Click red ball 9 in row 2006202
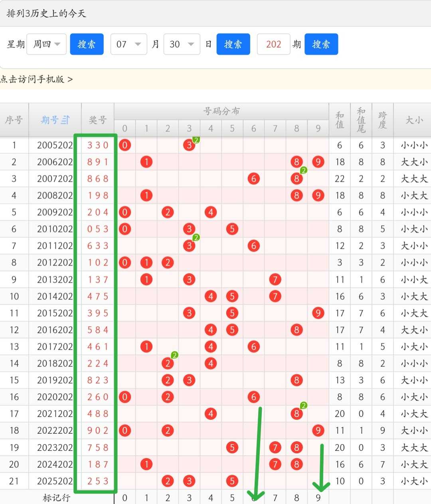The height and width of the screenshot is (504, 431). coord(318,162)
